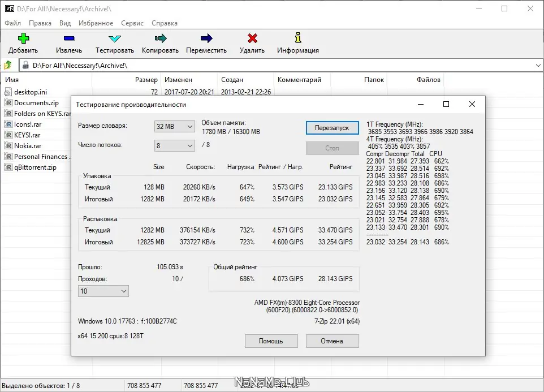The width and height of the screenshot is (544, 392).
Task: Click the Отмена button
Action: click(x=332, y=341)
